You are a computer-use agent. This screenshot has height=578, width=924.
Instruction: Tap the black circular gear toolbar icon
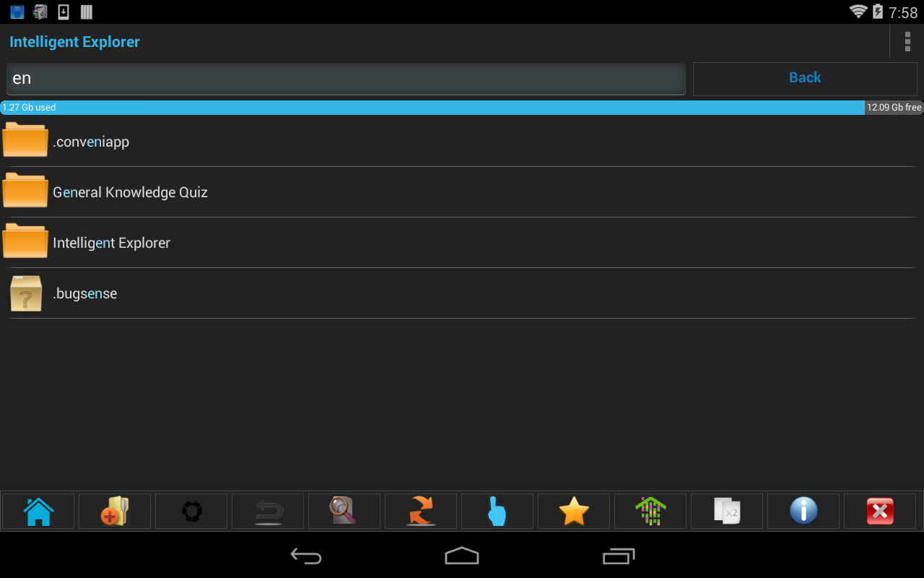[191, 512]
